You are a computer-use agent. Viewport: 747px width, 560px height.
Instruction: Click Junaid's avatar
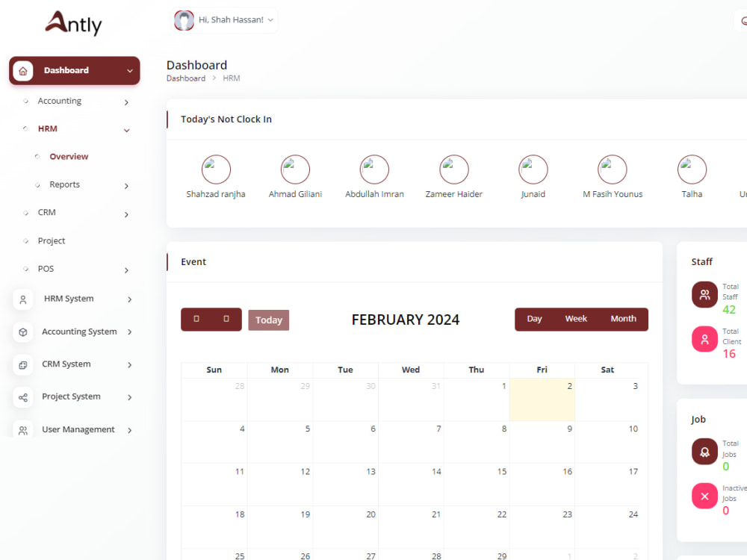pos(533,169)
